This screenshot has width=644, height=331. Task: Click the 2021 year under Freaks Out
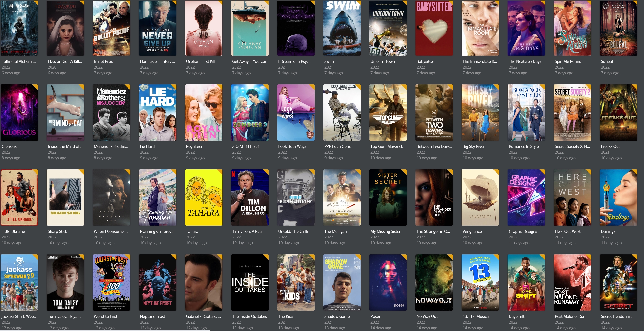coord(605,152)
